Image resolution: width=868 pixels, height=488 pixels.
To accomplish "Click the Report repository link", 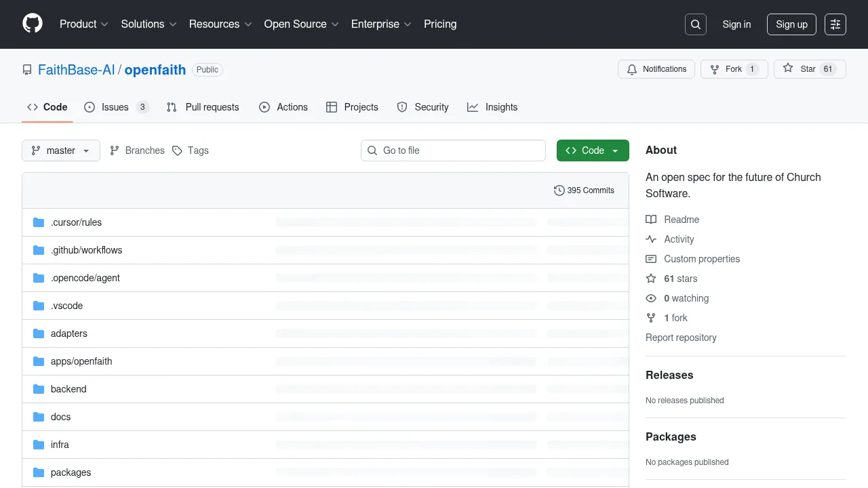I will (x=681, y=338).
